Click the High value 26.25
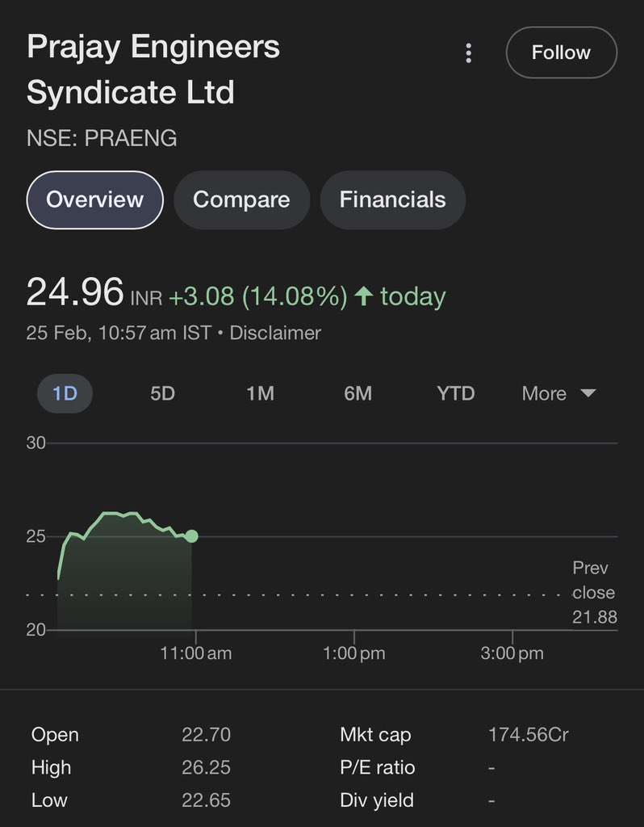This screenshot has height=827, width=644. pyautogui.click(x=206, y=767)
